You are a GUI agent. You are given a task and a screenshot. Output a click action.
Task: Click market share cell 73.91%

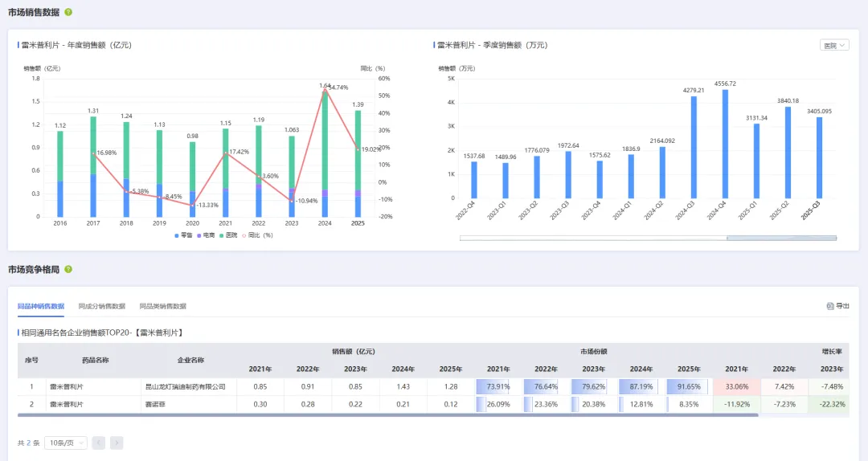point(498,387)
